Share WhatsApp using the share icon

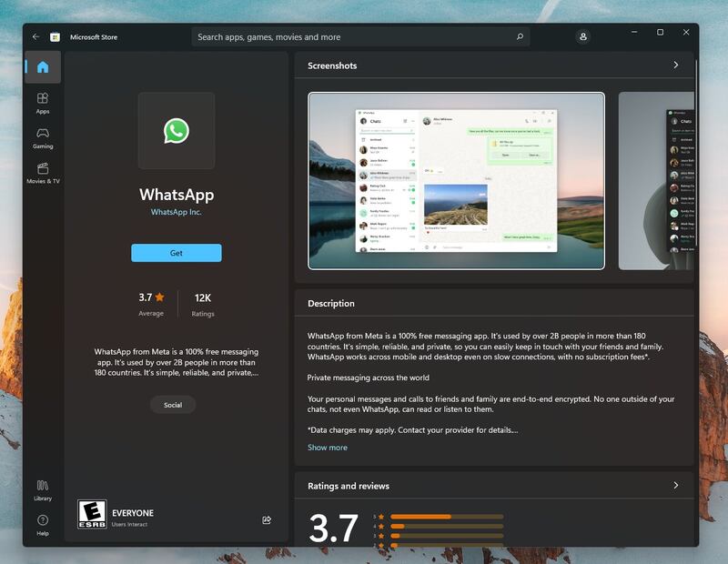pyautogui.click(x=267, y=519)
